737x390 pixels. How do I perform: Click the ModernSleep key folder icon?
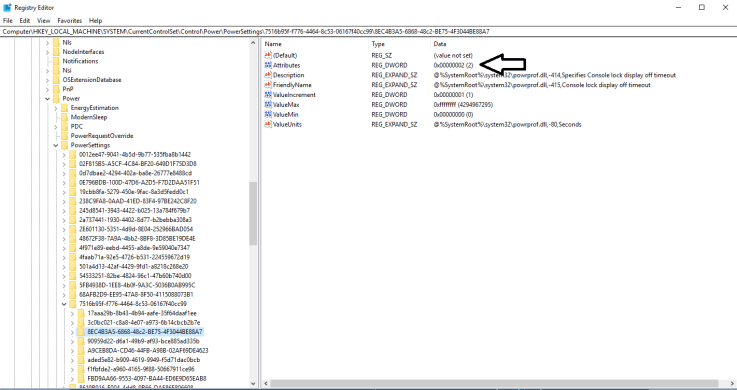64,117
